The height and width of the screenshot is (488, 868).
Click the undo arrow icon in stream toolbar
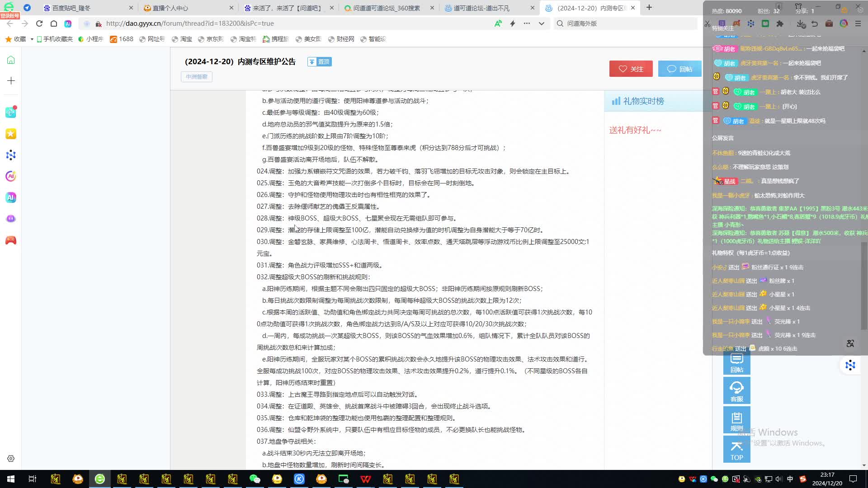[x=815, y=23]
